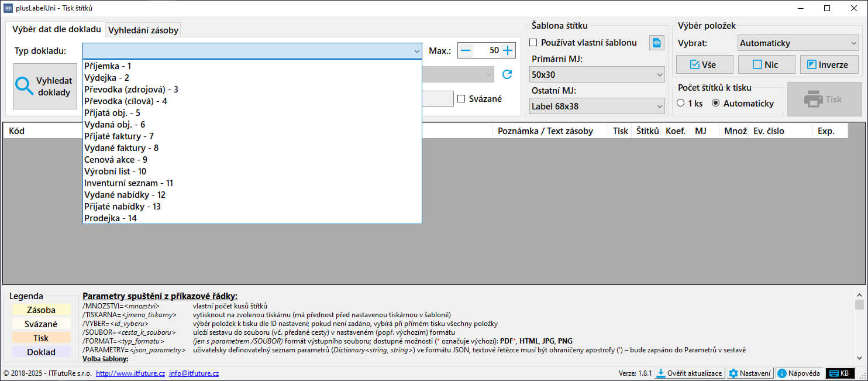Select the 1 ks radio option
This screenshot has width=868, height=381.
click(x=680, y=104)
